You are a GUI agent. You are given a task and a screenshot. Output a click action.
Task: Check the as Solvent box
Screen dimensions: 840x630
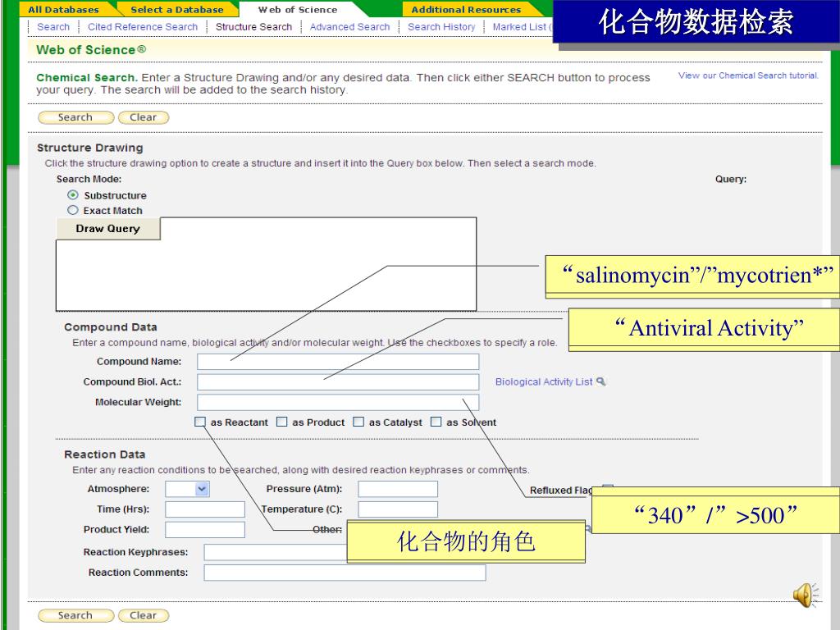(x=436, y=422)
